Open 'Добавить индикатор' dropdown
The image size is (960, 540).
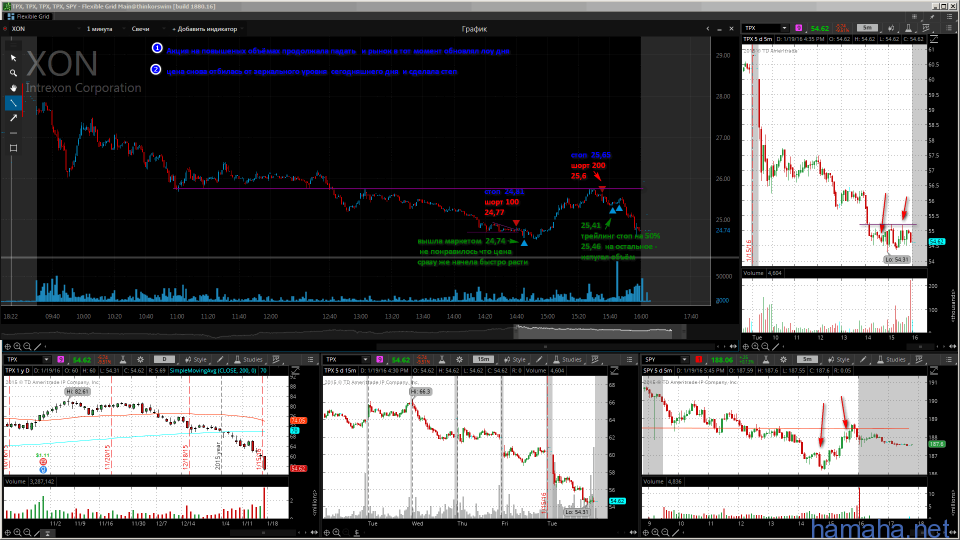click(x=208, y=29)
